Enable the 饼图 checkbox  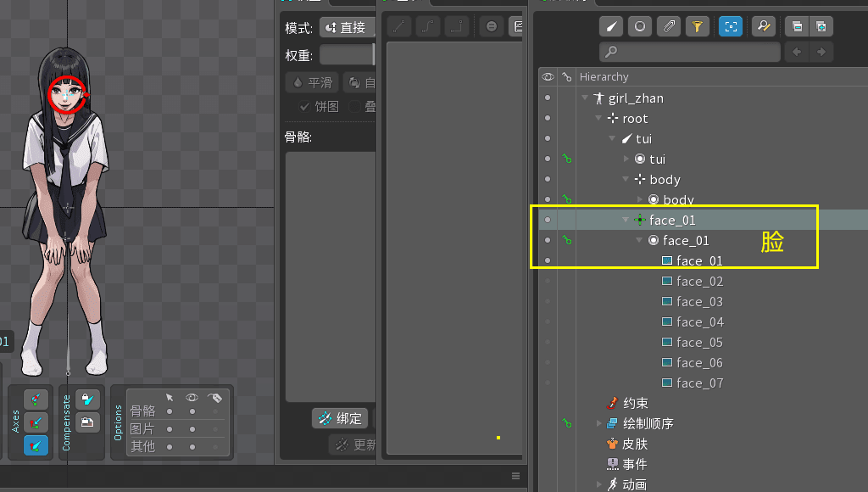coord(304,107)
